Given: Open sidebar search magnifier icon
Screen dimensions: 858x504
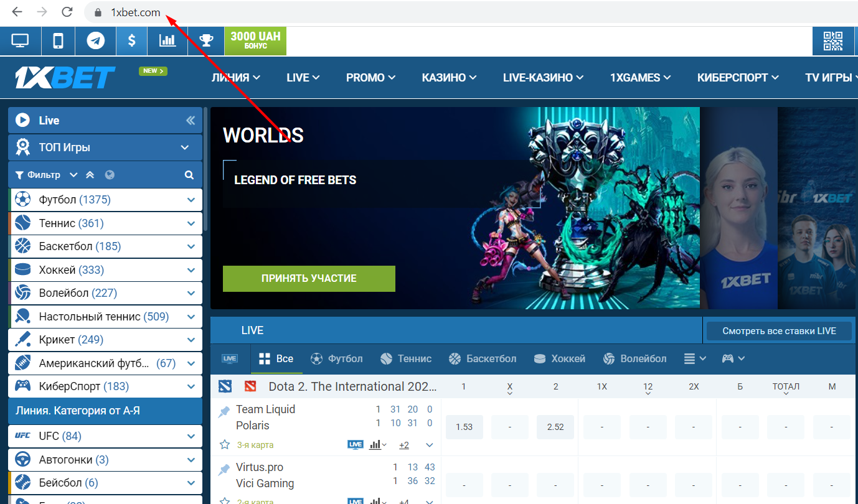Looking at the screenshot, I should tap(189, 175).
